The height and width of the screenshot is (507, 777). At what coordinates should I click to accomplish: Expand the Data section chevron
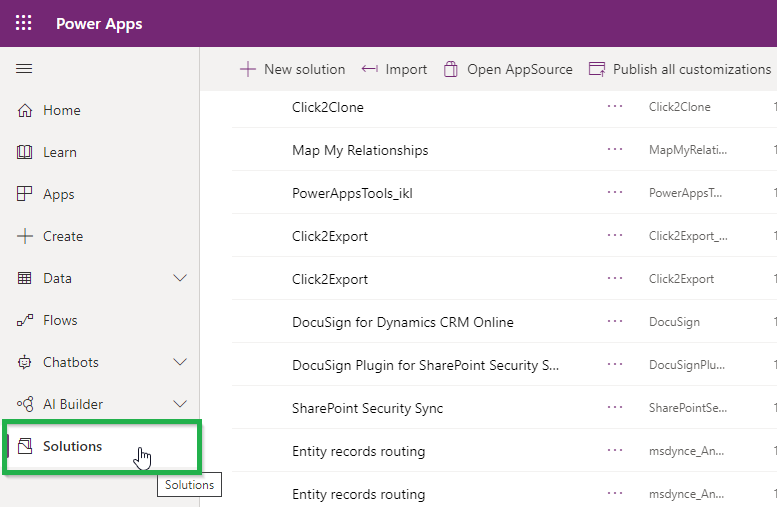coord(180,278)
